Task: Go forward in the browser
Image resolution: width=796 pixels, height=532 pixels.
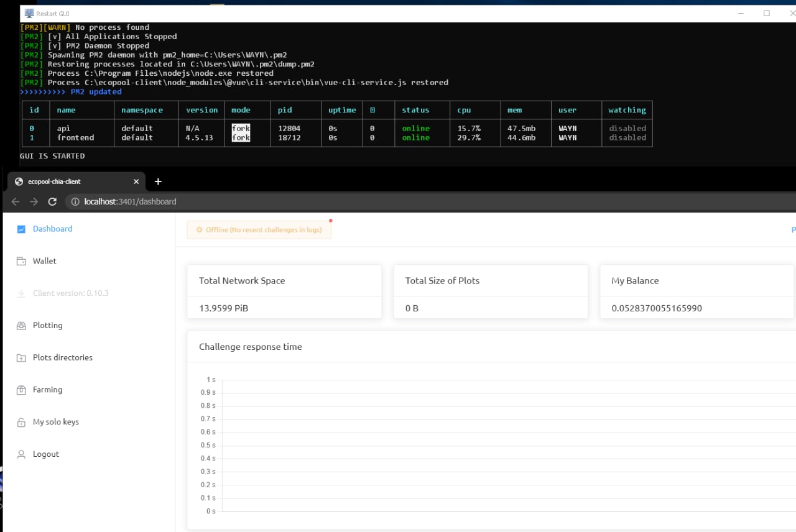Action: pyautogui.click(x=34, y=201)
